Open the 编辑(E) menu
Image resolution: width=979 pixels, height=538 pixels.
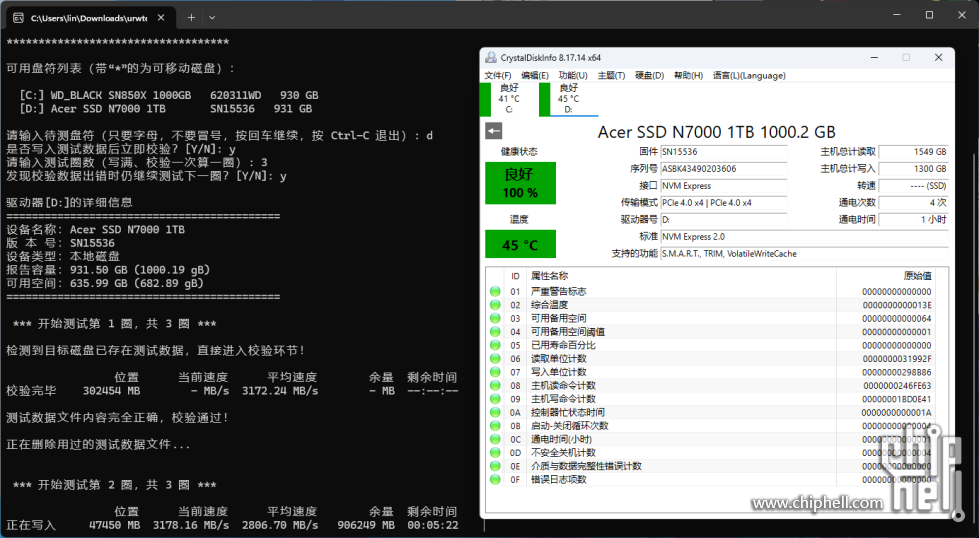(x=534, y=76)
